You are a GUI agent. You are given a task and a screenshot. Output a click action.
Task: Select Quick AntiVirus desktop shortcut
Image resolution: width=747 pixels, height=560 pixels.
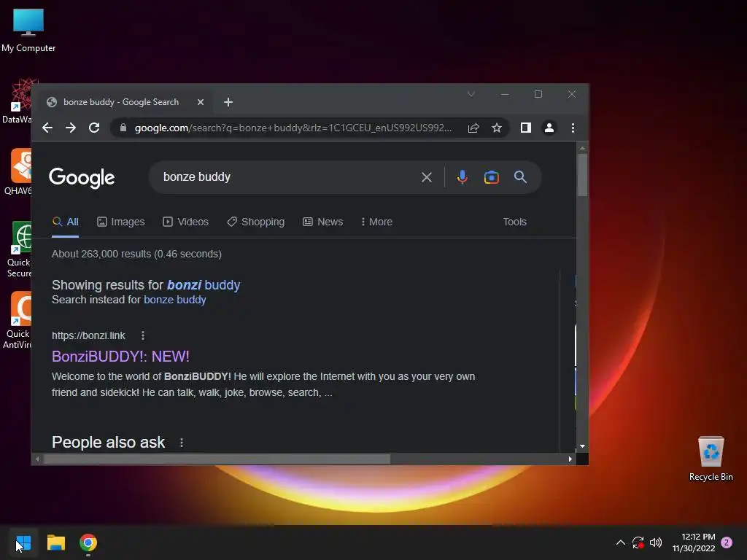pyautogui.click(x=18, y=320)
